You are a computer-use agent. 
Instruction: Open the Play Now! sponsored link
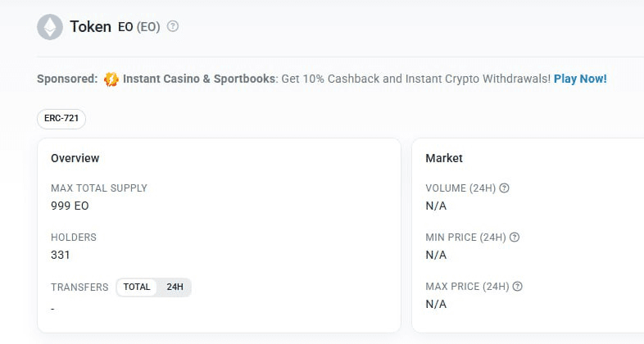click(580, 79)
